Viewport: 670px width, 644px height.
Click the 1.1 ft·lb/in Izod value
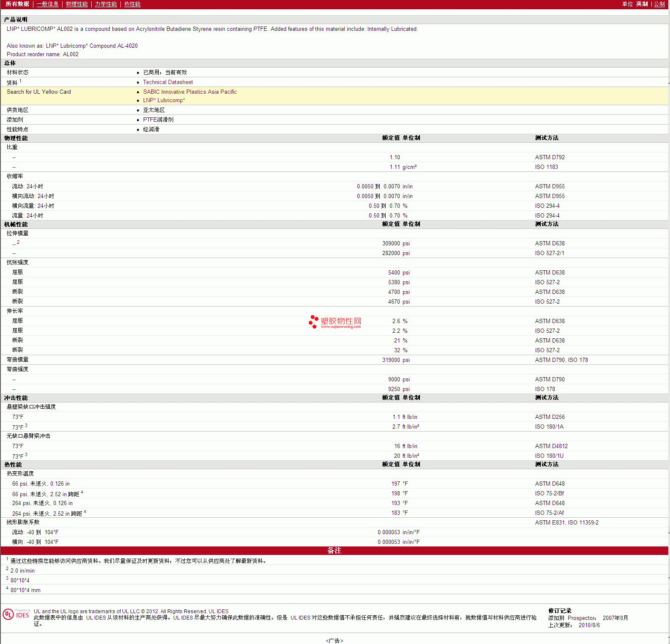click(405, 417)
